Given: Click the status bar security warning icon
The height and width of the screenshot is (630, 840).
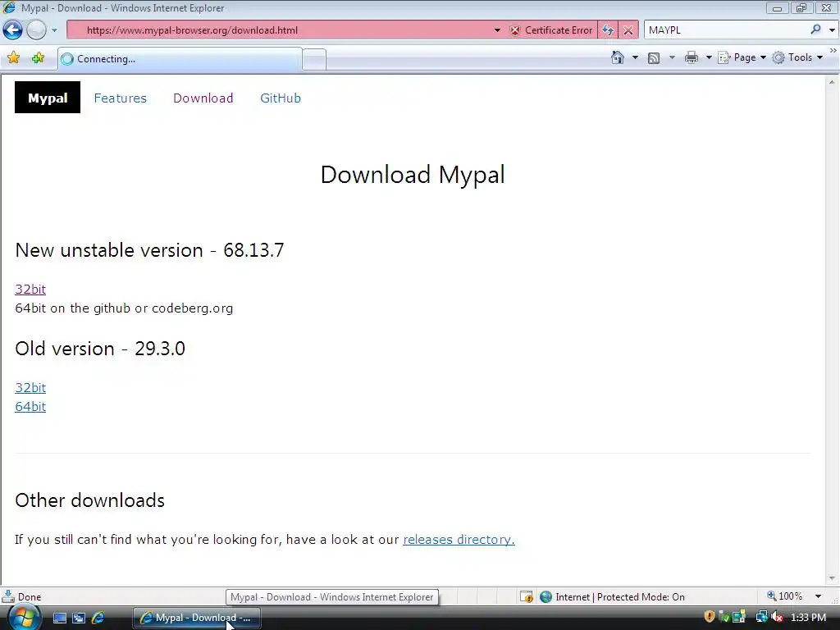Looking at the screenshot, I should (526, 597).
